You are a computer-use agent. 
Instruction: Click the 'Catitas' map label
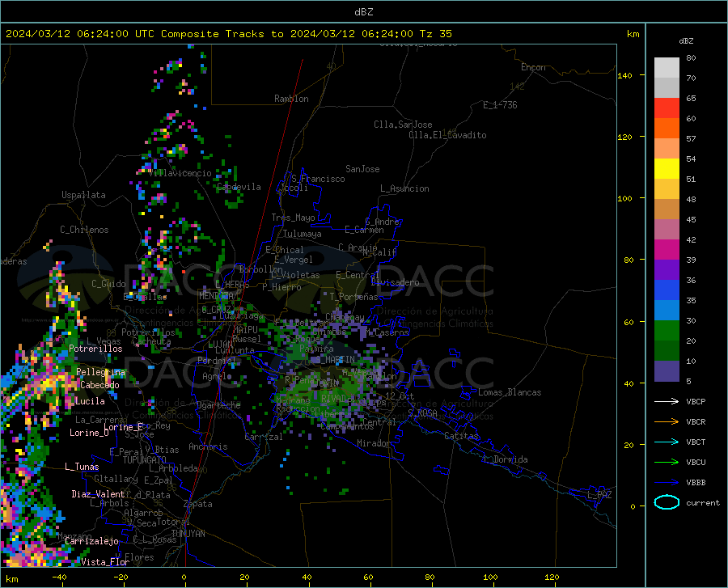pyautogui.click(x=461, y=436)
